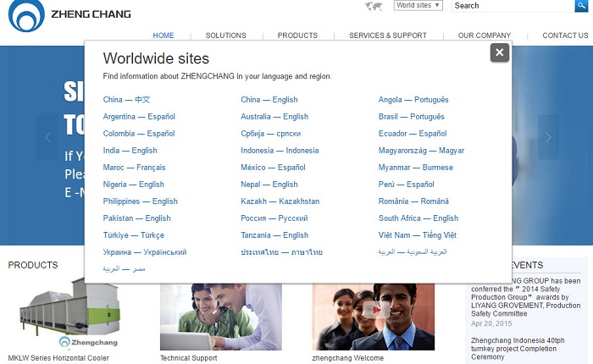Select Nigeria — English site
593x364 pixels.
134,185
